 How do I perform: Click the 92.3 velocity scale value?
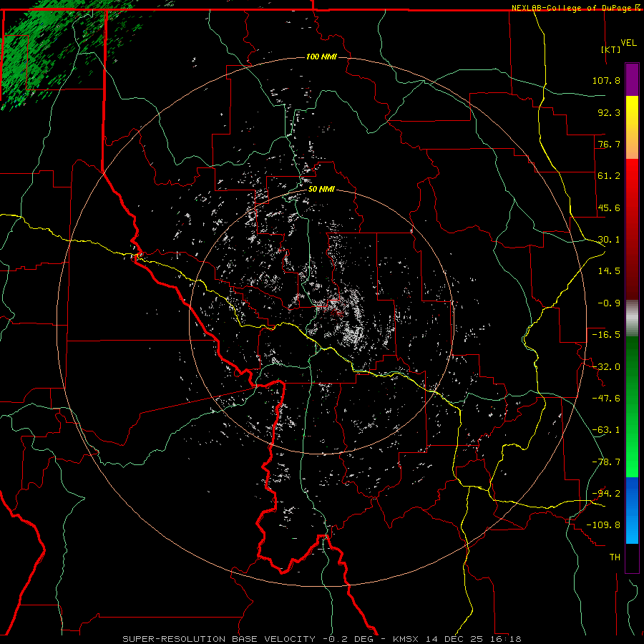[x=609, y=112]
